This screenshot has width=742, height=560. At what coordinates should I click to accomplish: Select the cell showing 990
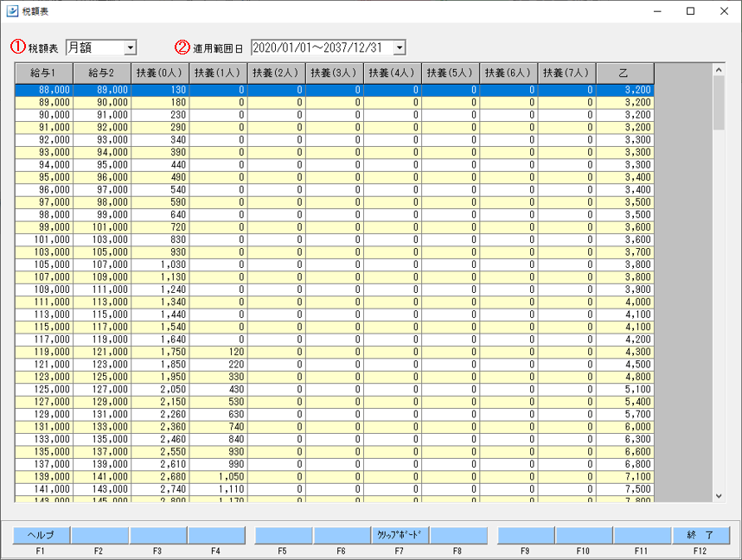coord(218,464)
